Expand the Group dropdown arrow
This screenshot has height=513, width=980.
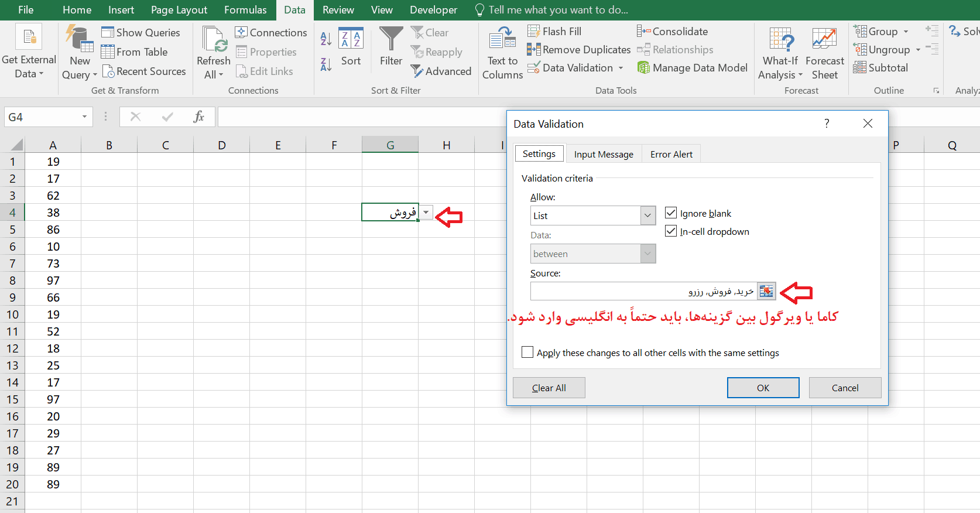(x=906, y=32)
